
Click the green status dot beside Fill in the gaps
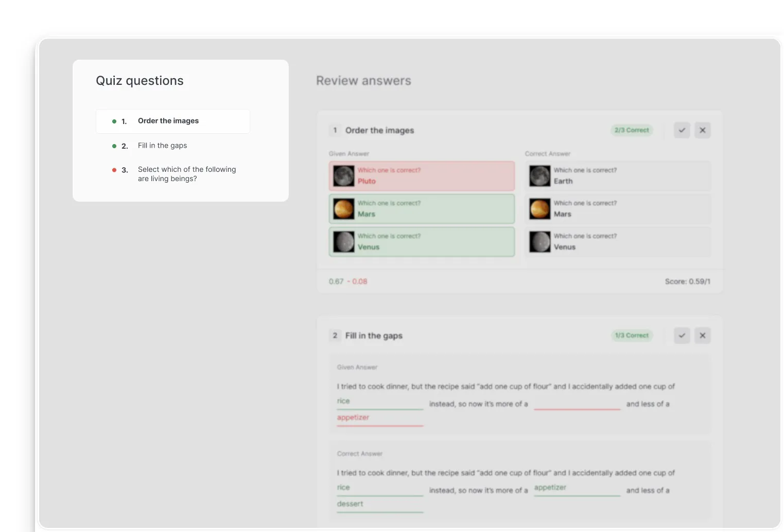pos(114,146)
